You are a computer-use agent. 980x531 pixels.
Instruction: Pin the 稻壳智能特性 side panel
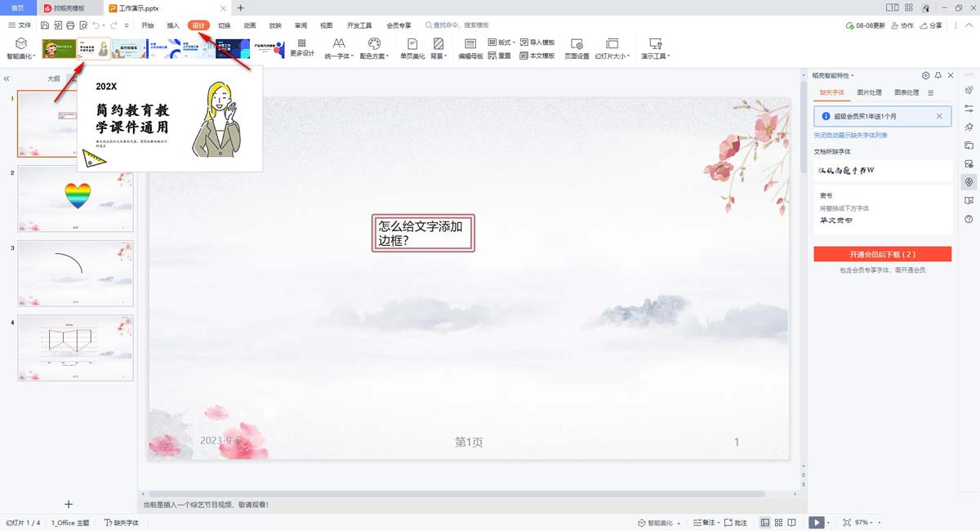click(938, 75)
